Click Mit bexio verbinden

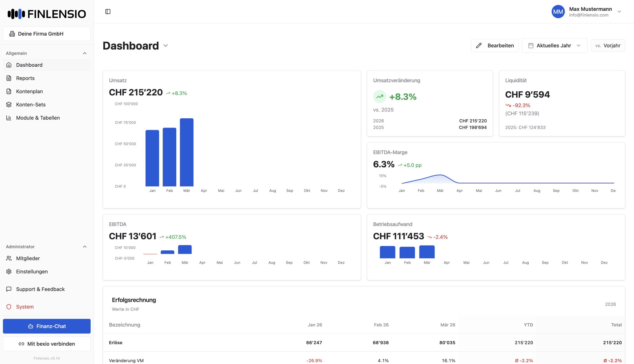tap(47, 344)
